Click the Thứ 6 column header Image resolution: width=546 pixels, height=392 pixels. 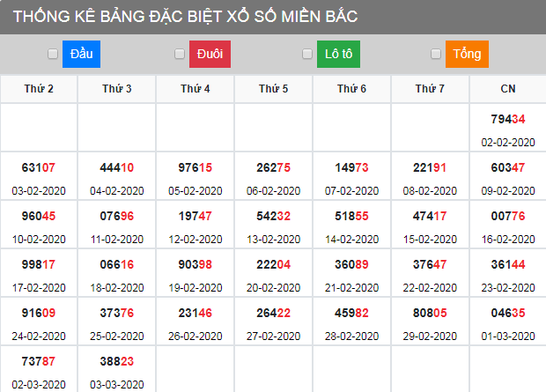[x=351, y=89]
